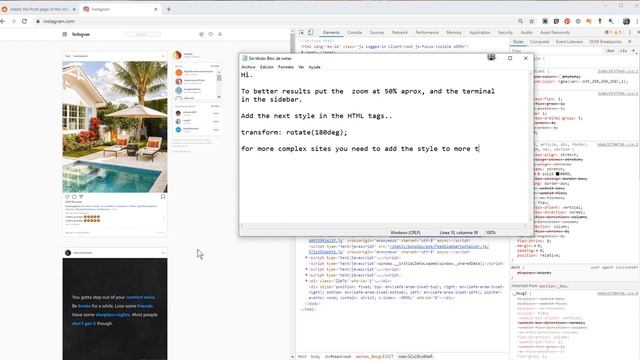Click the Notepad text after 'to more t'
Screen dimensions: 640x360
tap(480, 149)
